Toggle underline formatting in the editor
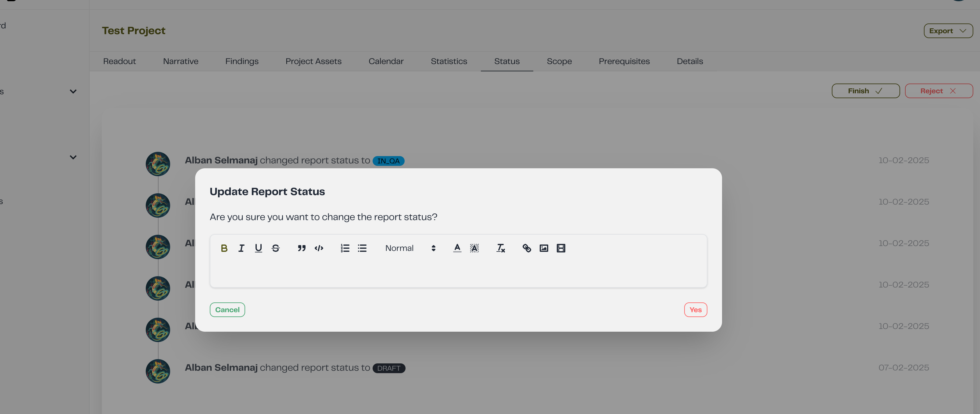The height and width of the screenshot is (414, 980). [x=258, y=248]
